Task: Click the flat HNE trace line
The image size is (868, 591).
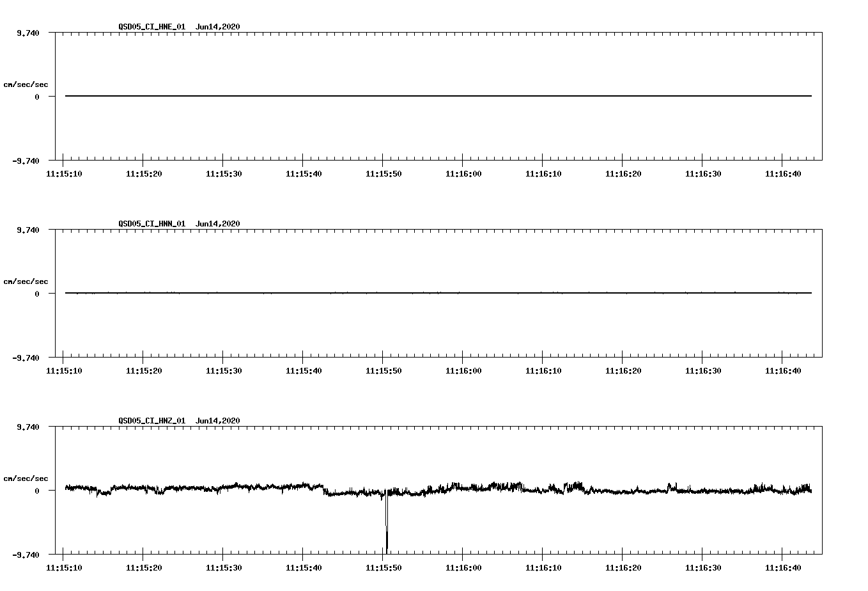Action: 438,96
